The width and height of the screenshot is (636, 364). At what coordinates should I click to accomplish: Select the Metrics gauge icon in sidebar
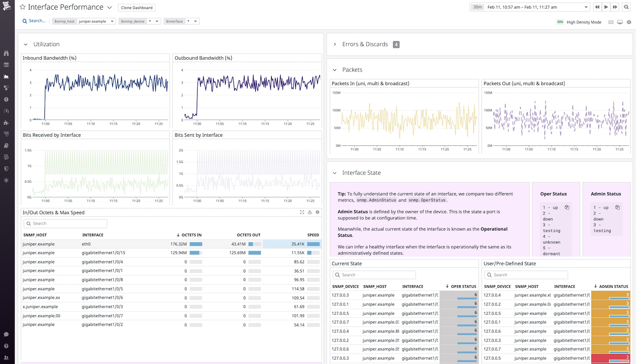coord(6,111)
